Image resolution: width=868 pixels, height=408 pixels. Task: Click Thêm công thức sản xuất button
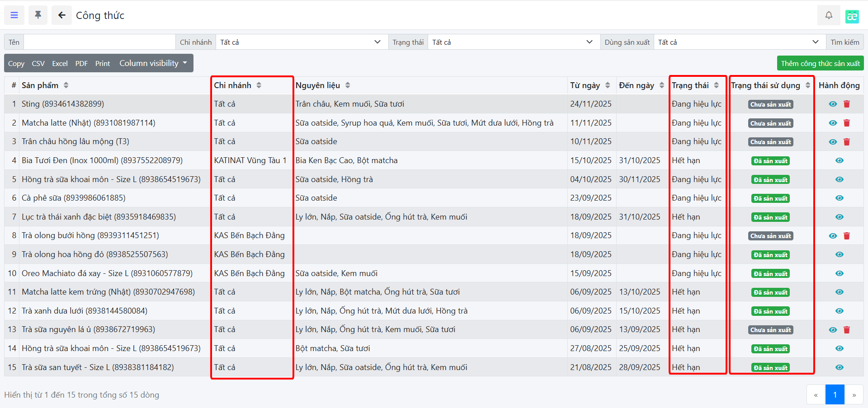[820, 63]
